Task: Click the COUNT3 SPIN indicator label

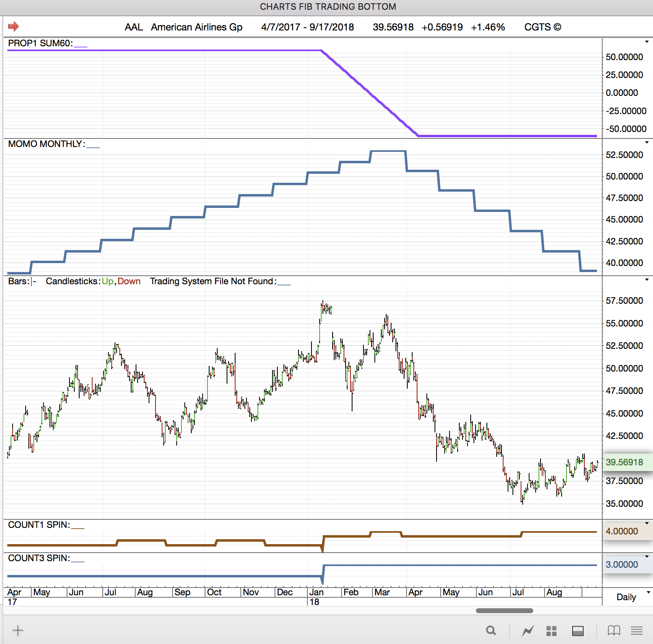Action: pyautogui.click(x=39, y=558)
